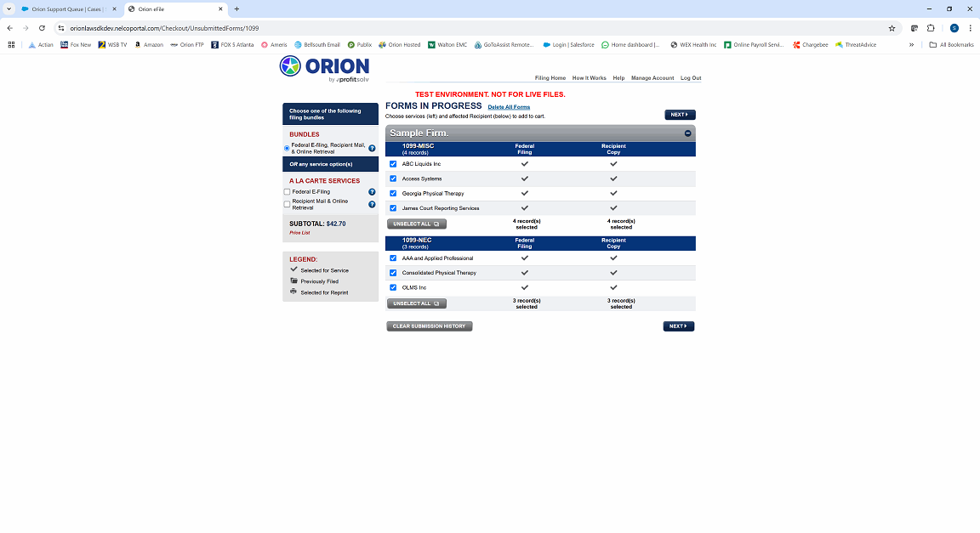Click the Delete All Forms link

tap(509, 107)
